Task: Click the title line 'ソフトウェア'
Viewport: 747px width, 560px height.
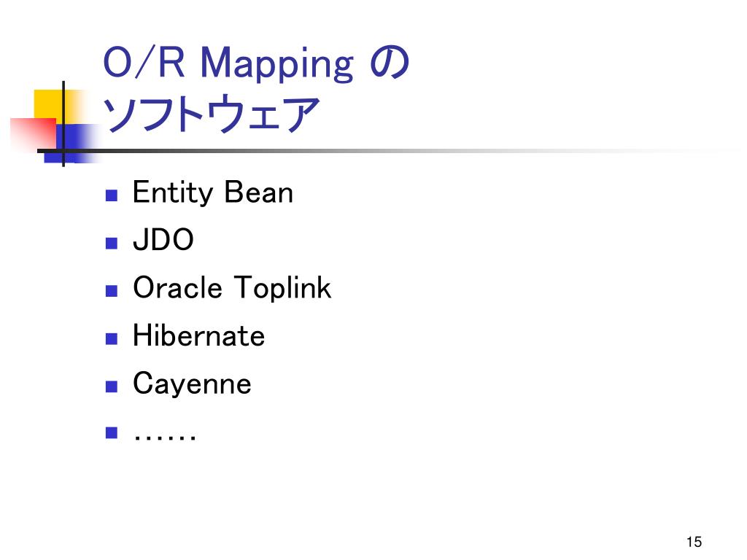Action: tap(211, 114)
